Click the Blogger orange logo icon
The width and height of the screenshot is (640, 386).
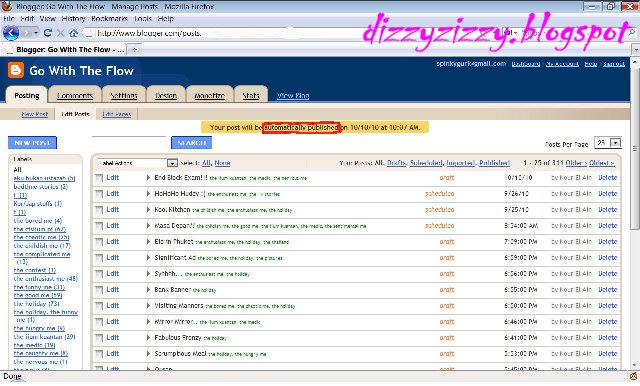[16, 70]
